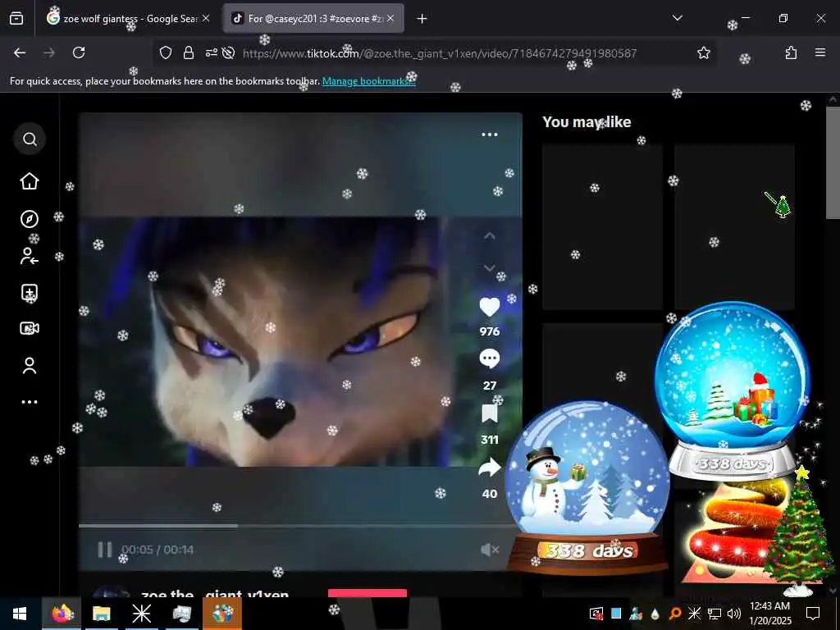Open a new browser tab
Screen dimensions: 840x630
coord(422,19)
